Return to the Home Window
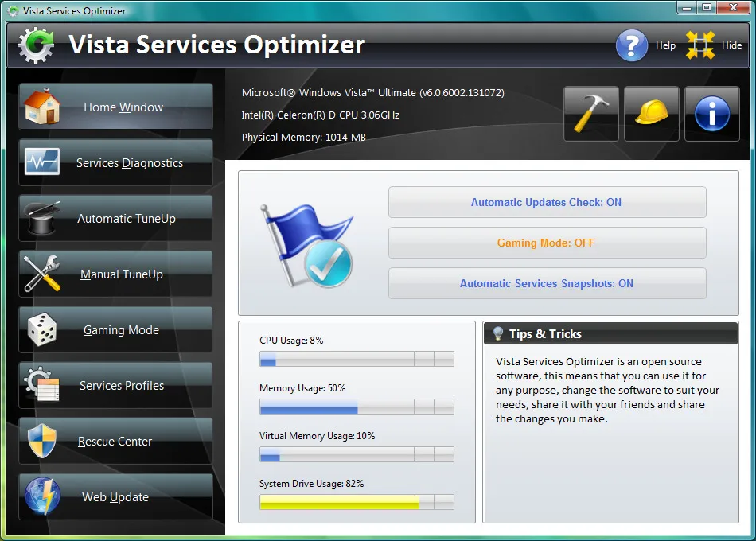756x541 pixels. coord(115,106)
